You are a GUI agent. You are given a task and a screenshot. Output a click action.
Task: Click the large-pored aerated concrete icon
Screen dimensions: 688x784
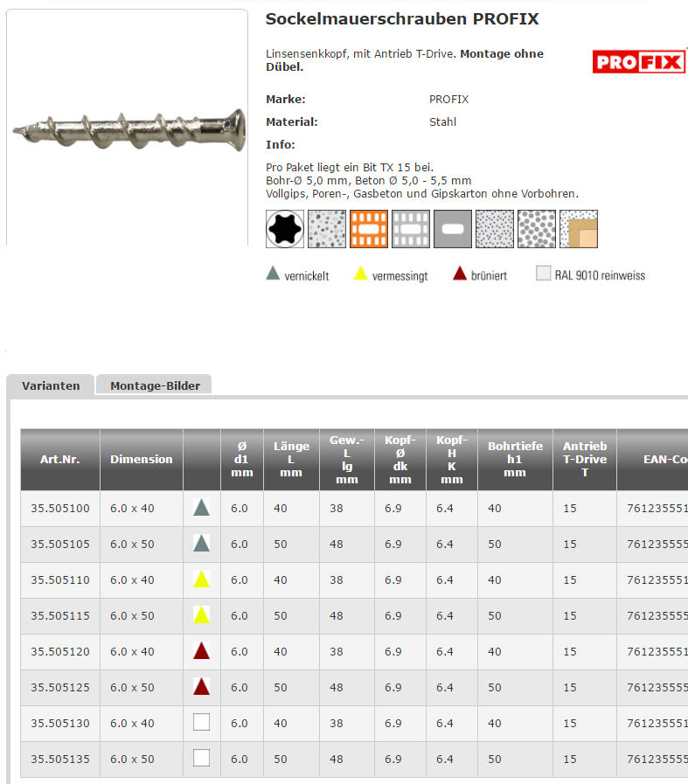[x=537, y=229]
